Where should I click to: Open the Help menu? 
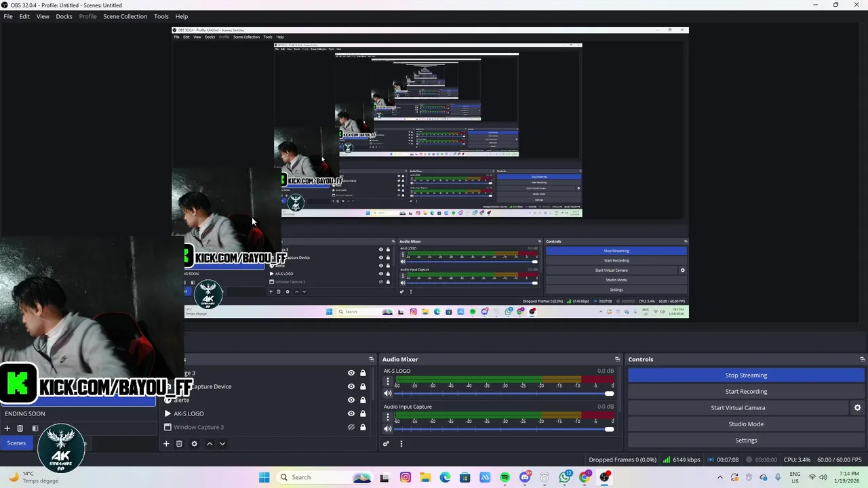click(x=182, y=16)
